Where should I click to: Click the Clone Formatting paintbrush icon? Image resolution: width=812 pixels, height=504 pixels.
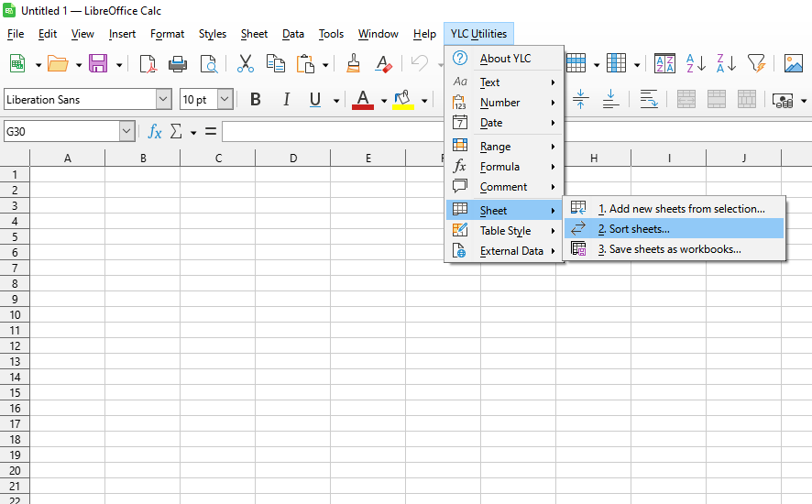point(353,63)
